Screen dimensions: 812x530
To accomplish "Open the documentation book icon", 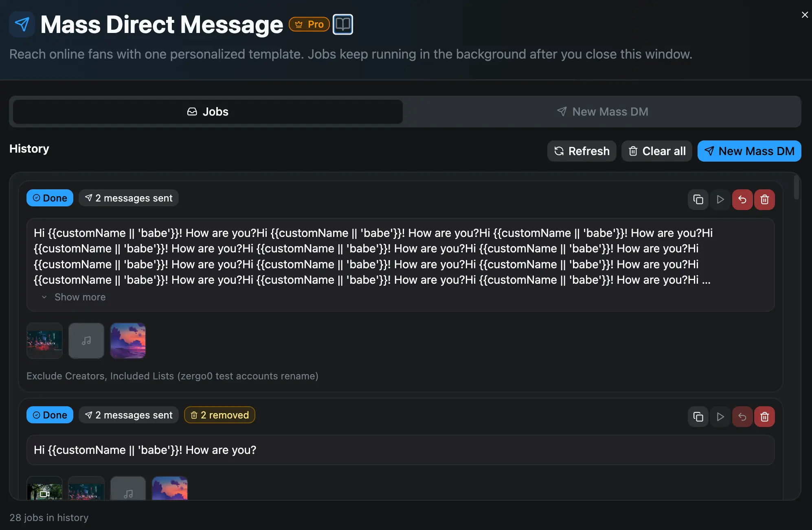I will 342,24.
